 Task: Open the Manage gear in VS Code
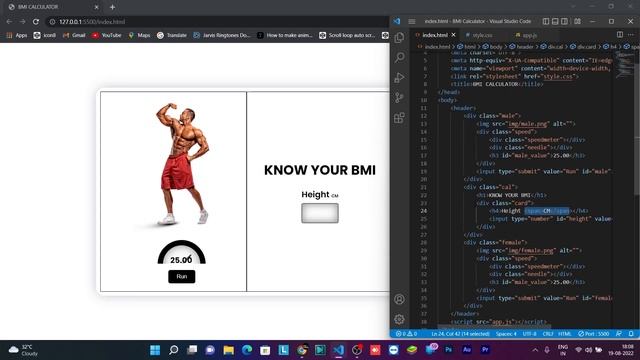tap(400, 319)
